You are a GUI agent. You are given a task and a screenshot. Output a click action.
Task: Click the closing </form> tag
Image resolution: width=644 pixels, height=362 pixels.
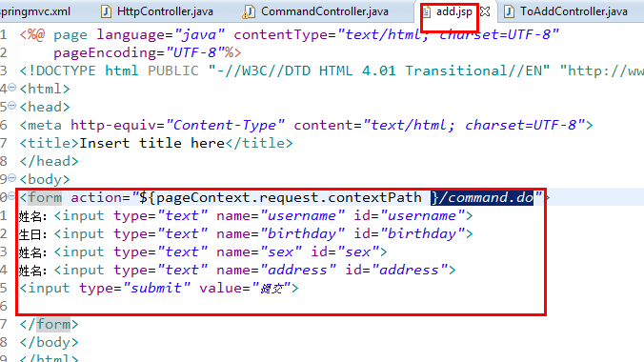click(x=49, y=324)
